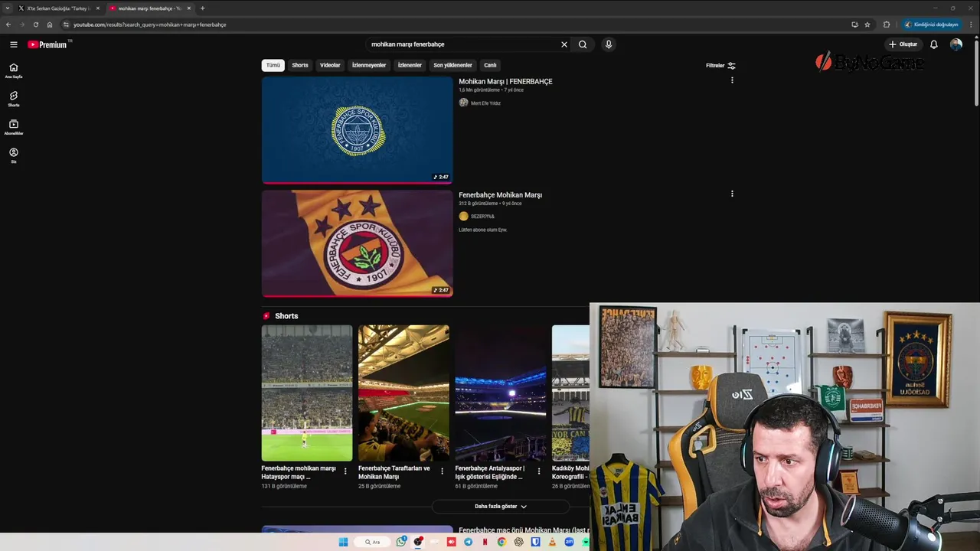Viewport: 980px width, 551px height.
Task: Click the Windows taskbar Ara search box
Action: pyautogui.click(x=372, y=542)
